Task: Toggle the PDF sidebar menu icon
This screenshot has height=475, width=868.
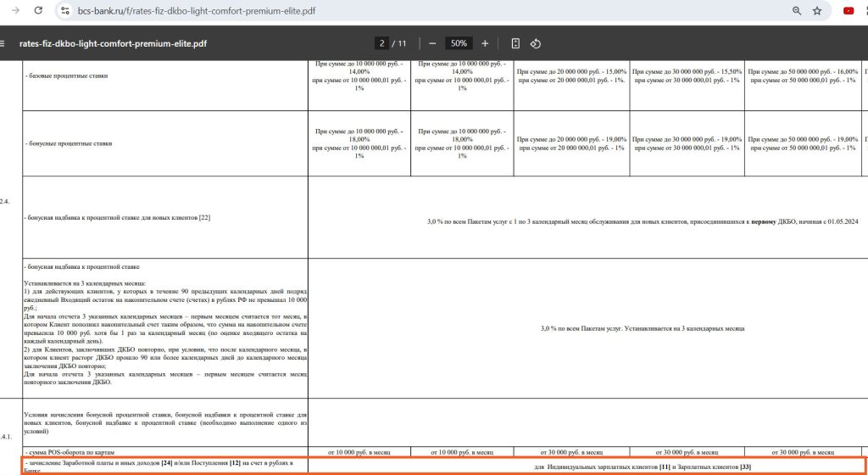Action: [x=3, y=43]
